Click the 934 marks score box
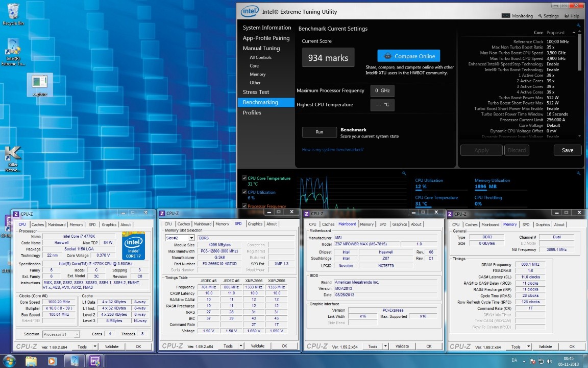The height and width of the screenshot is (368, 588). coord(328,58)
